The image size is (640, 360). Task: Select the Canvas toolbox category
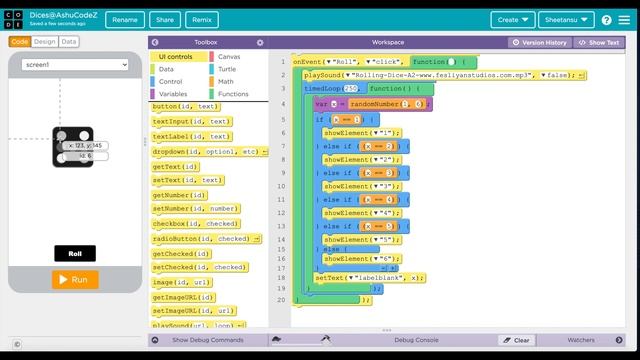tap(229, 57)
